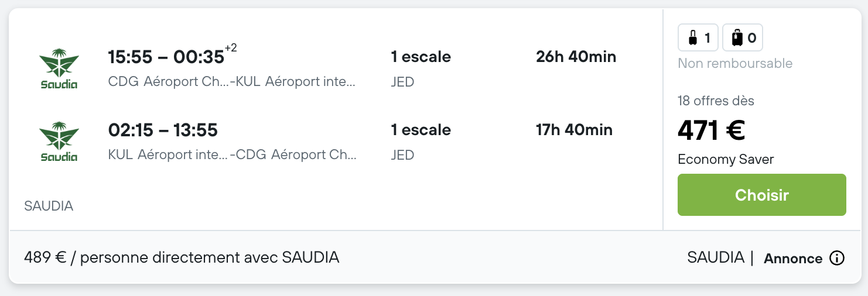
Task: Click the 17h 40min duration
Action: [x=574, y=130]
